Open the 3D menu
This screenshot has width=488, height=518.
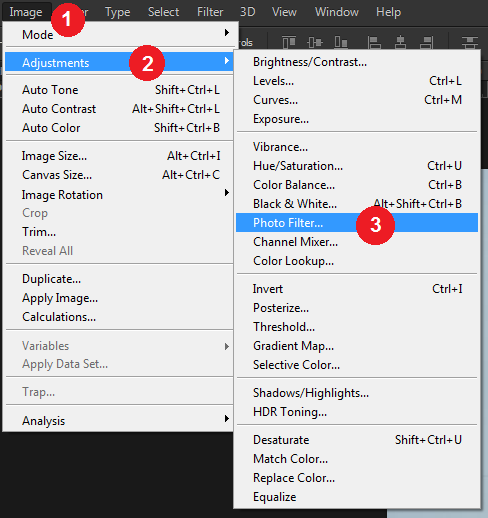[x=248, y=12]
